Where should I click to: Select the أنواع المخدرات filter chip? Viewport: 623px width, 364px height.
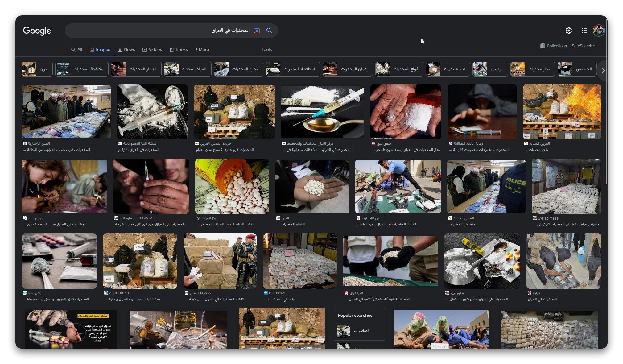[399, 69]
